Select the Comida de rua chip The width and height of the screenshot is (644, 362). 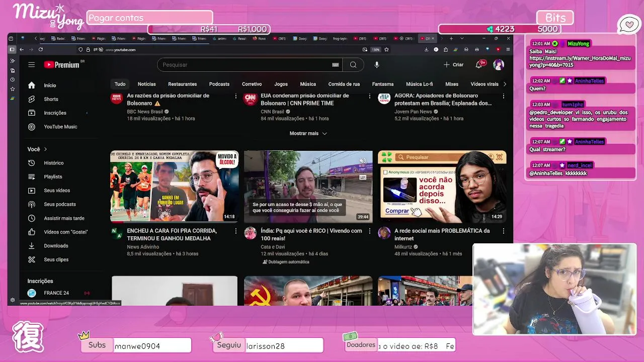coord(344,84)
